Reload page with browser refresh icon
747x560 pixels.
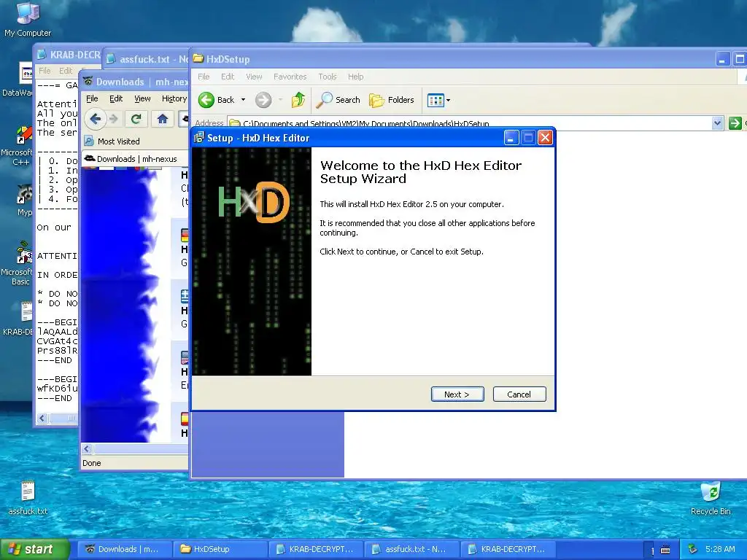pos(136,119)
